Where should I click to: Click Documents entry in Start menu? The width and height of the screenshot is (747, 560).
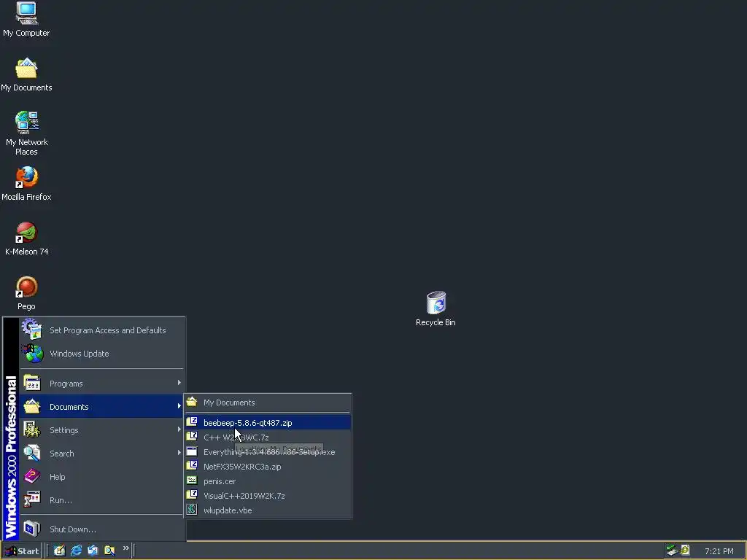pos(101,407)
